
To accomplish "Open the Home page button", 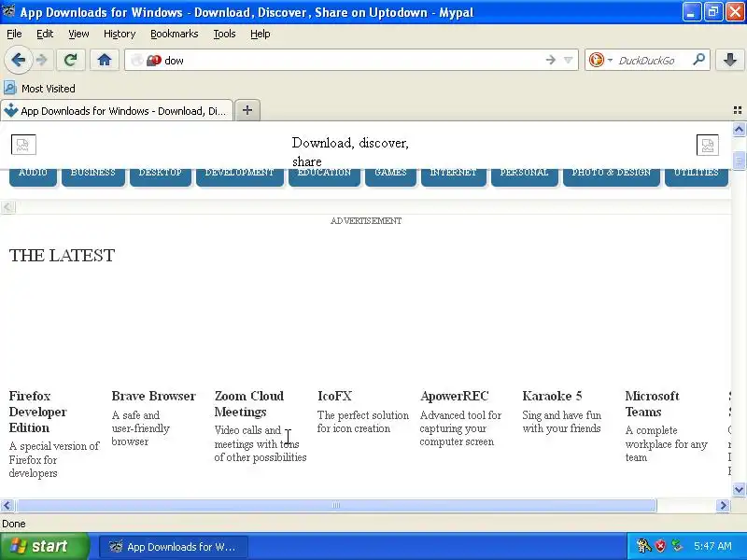I will 105,60.
